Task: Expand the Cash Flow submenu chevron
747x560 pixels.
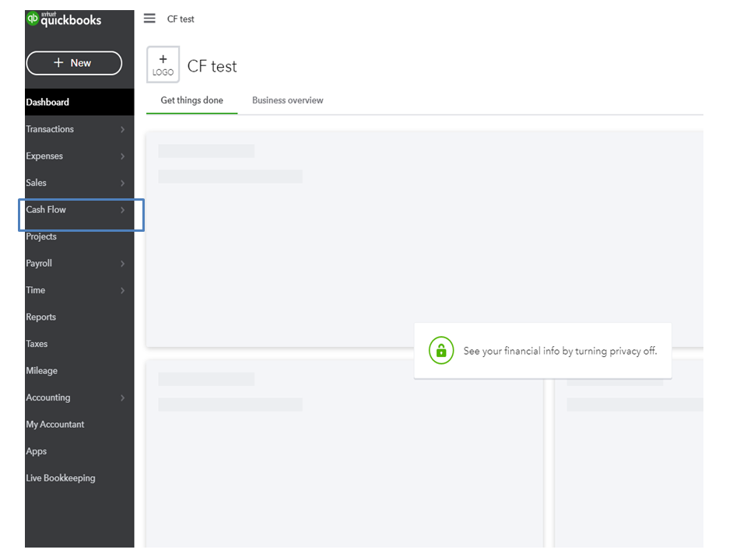Action: tap(122, 210)
